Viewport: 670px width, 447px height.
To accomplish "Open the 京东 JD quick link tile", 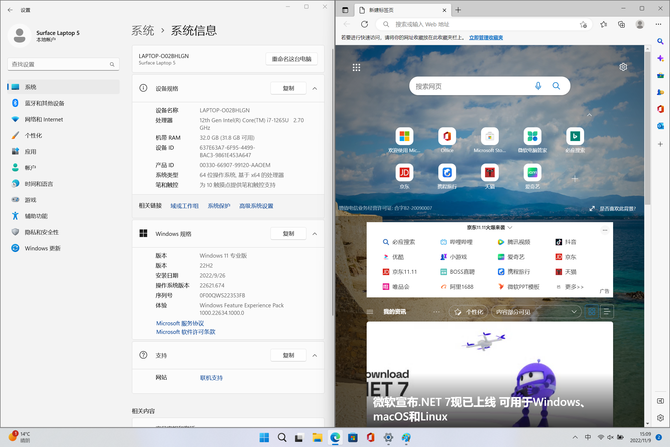I will tap(404, 173).
